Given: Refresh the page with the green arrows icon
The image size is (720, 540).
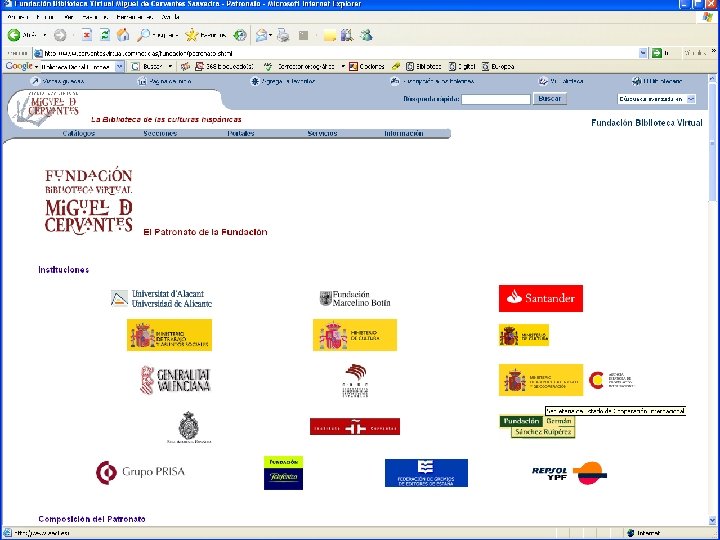Looking at the screenshot, I should point(105,35).
